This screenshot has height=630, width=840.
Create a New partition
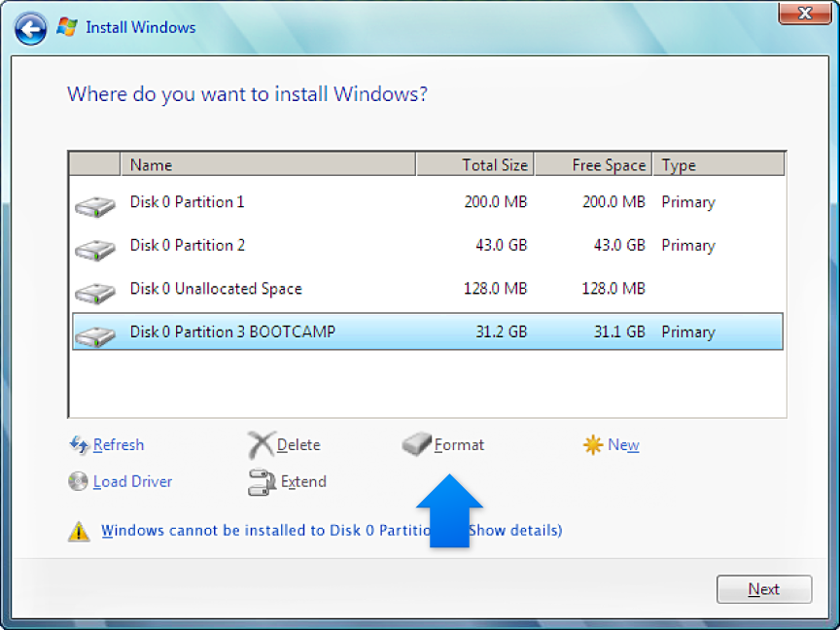pyautogui.click(x=623, y=444)
